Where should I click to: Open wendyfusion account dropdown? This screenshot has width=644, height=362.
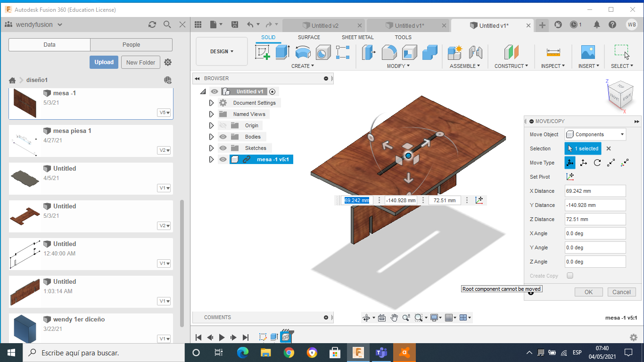coord(39,25)
